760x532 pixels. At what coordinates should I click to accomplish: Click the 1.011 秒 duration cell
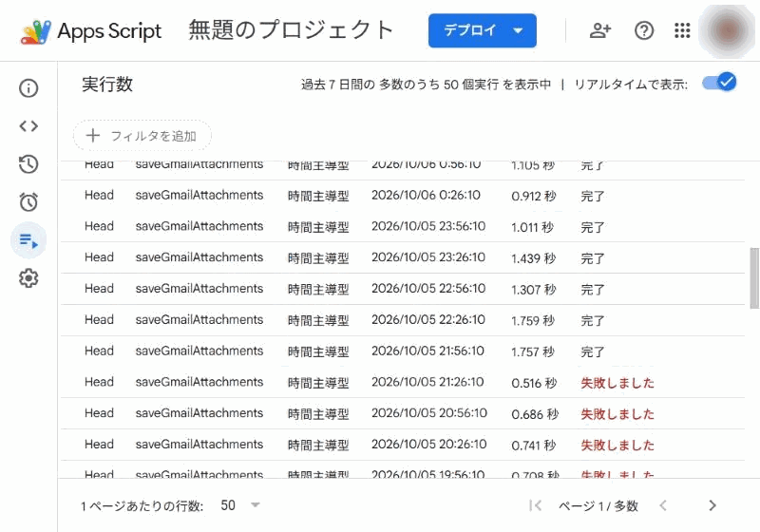tap(532, 227)
